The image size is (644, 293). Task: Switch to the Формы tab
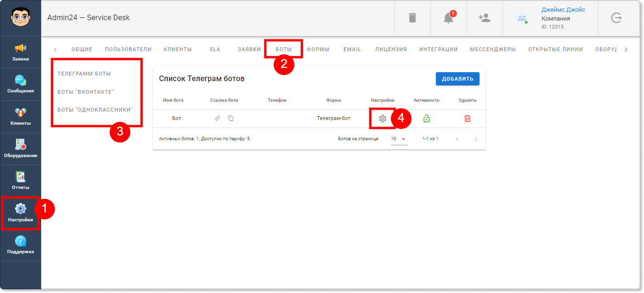pos(318,49)
